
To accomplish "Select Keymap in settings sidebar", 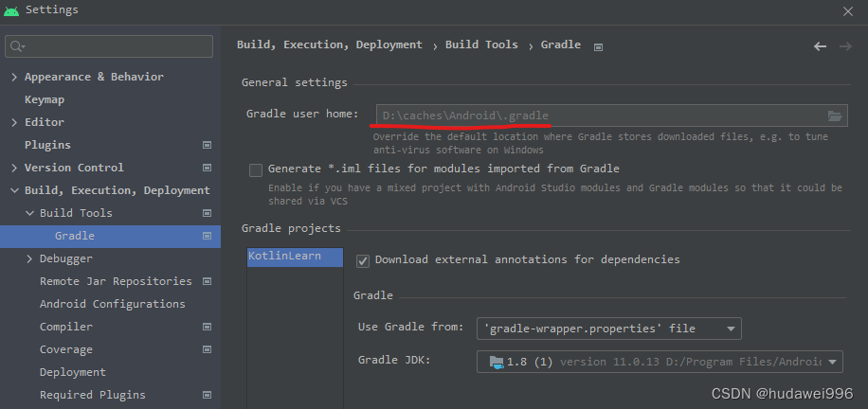I will 45,99.
